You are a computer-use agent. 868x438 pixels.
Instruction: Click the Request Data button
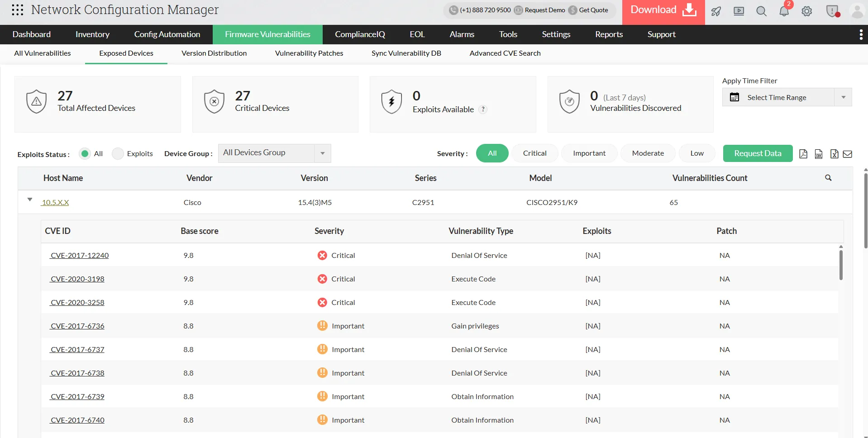pyautogui.click(x=758, y=153)
